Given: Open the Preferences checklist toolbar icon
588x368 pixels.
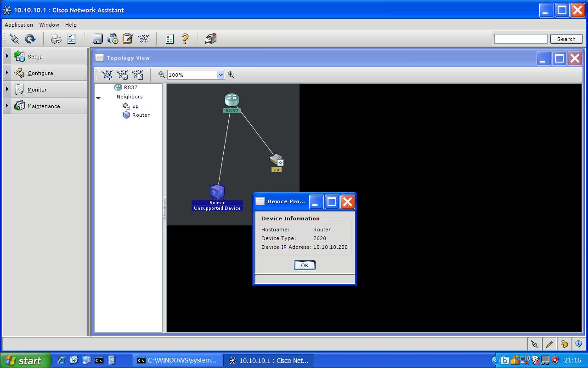Looking at the screenshot, I should (71, 39).
